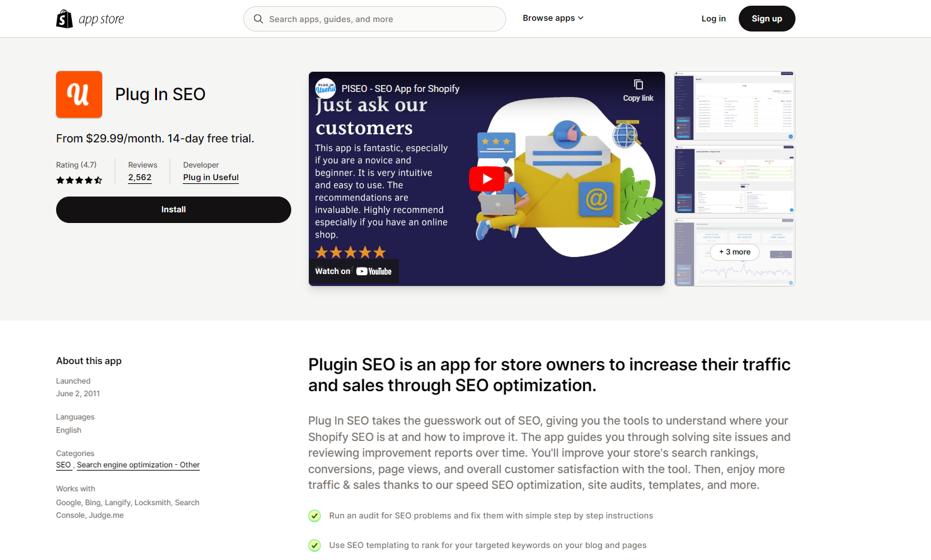Viewport: 931px width, 560px height.
Task: Expand the Browse apps dropdown
Action: [553, 18]
